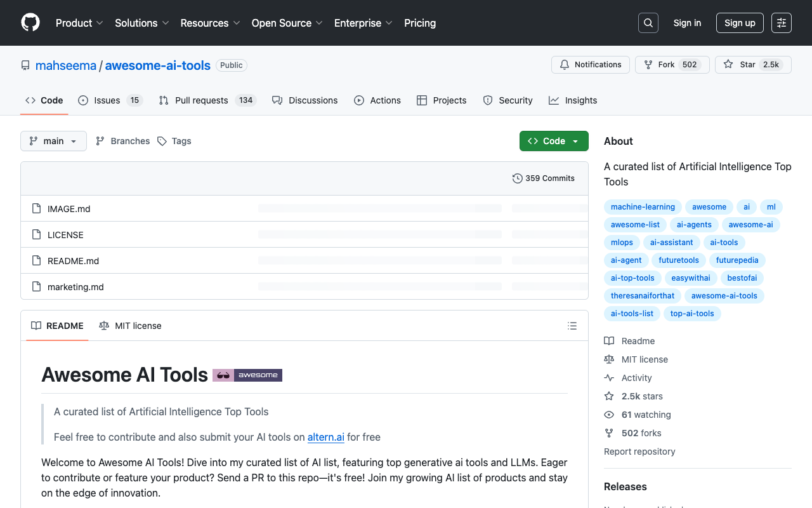Open the Actions tab
Viewport: 812px width, 508px height.
point(377,100)
